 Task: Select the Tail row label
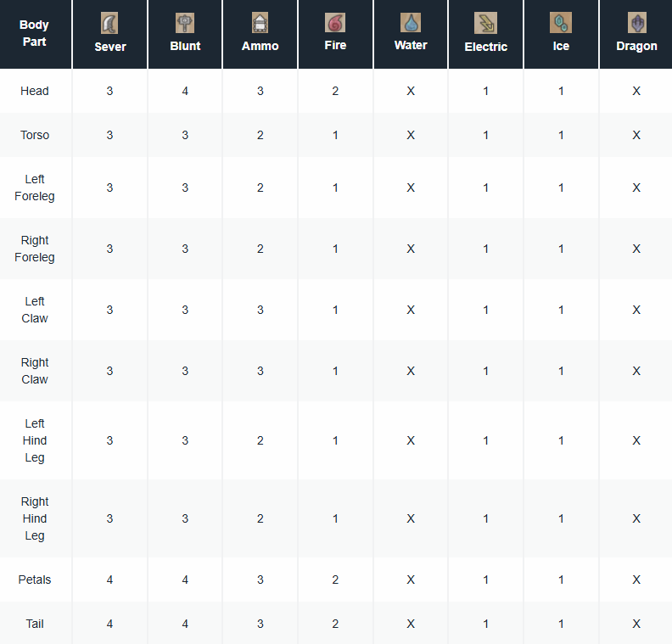[35, 624]
